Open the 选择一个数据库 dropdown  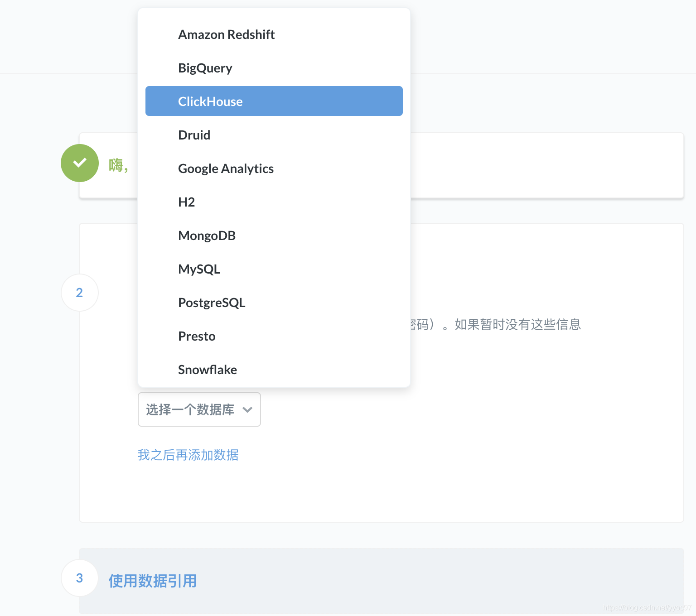point(199,409)
